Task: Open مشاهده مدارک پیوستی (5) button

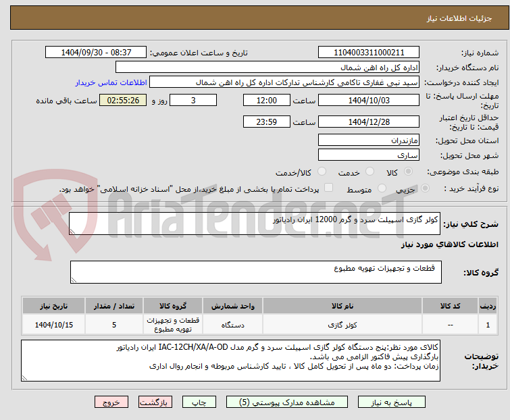Action: [287, 402]
